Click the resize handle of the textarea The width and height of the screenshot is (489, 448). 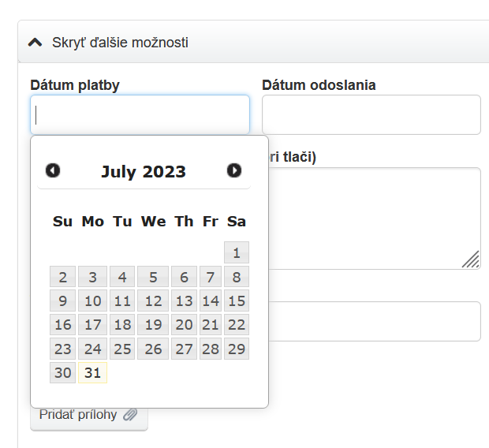coord(471,259)
